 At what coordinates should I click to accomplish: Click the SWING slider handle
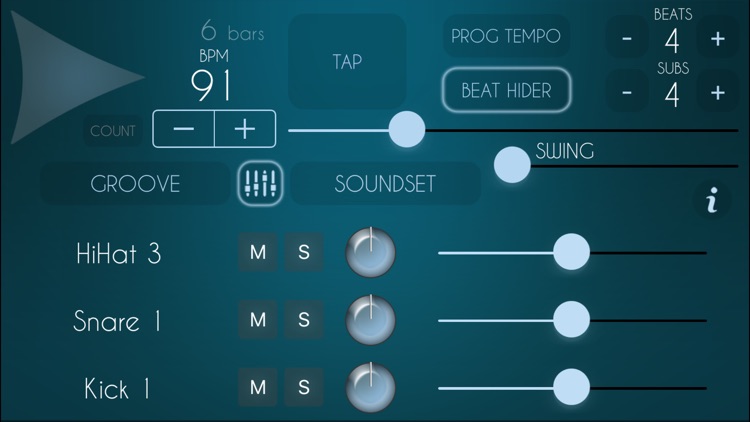tap(512, 165)
